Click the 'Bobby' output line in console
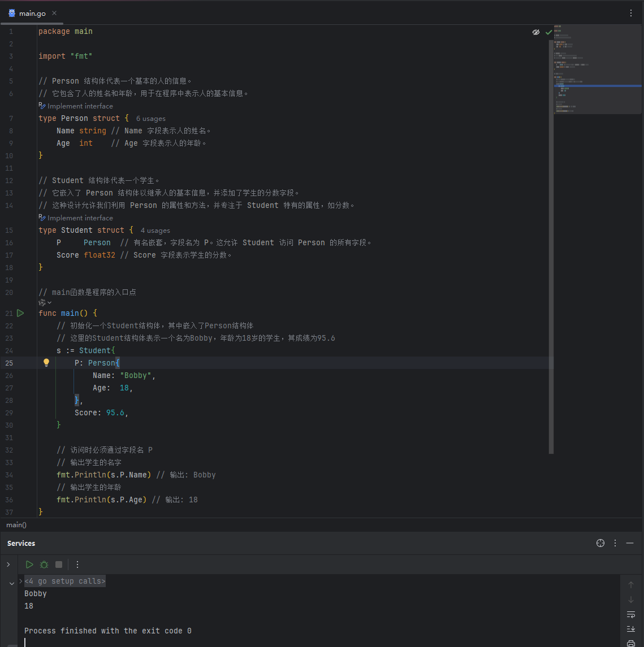The height and width of the screenshot is (647, 644). pos(36,593)
